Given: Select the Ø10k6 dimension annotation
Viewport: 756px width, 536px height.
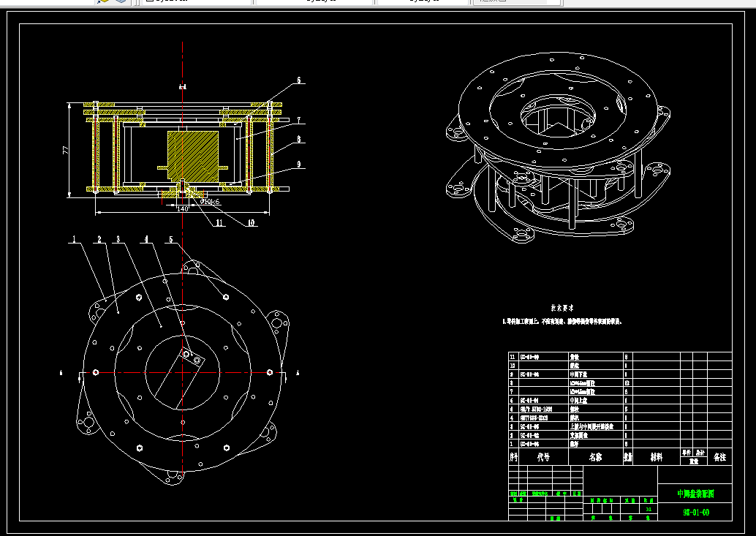Looking at the screenshot, I should (x=211, y=202).
